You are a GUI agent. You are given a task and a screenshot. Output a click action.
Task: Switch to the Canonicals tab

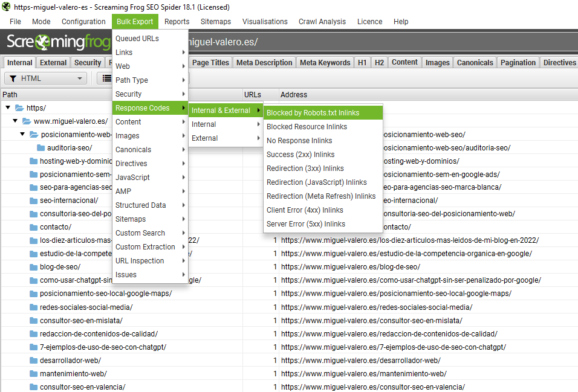click(475, 63)
